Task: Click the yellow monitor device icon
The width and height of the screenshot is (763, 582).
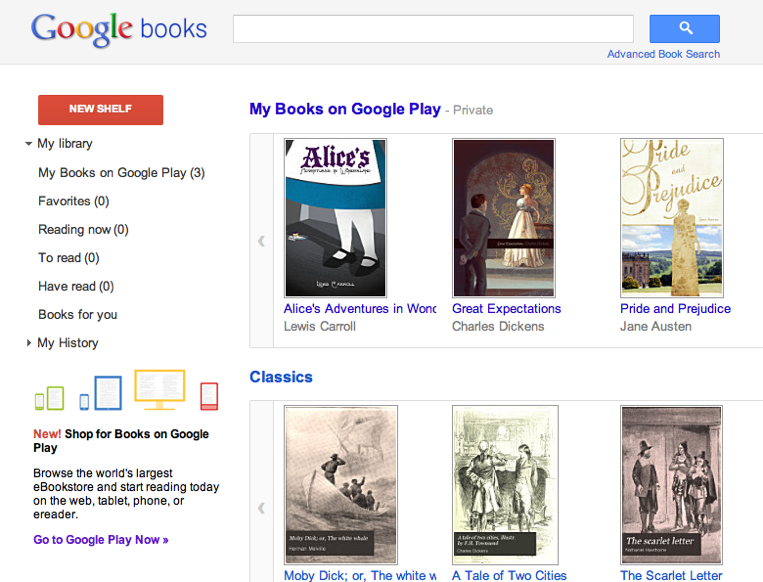Action: point(159,389)
